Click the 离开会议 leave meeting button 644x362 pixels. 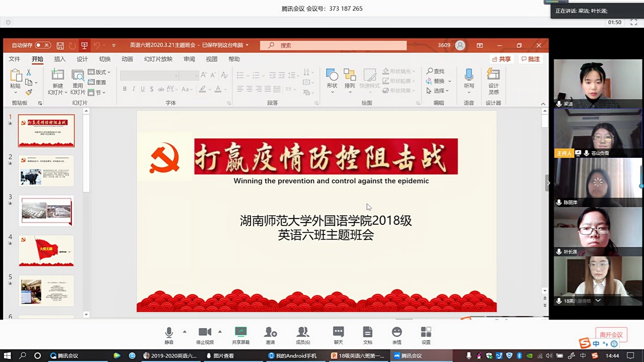coord(611,335)
